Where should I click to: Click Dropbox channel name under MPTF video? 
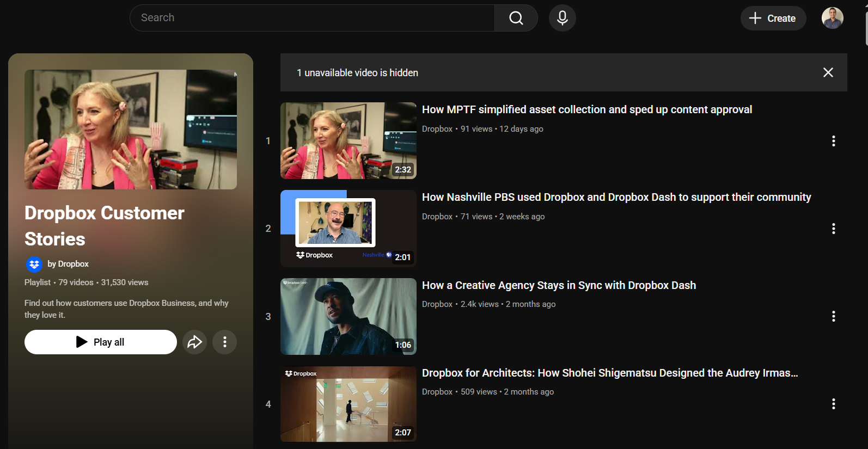[x=437, y=129]
